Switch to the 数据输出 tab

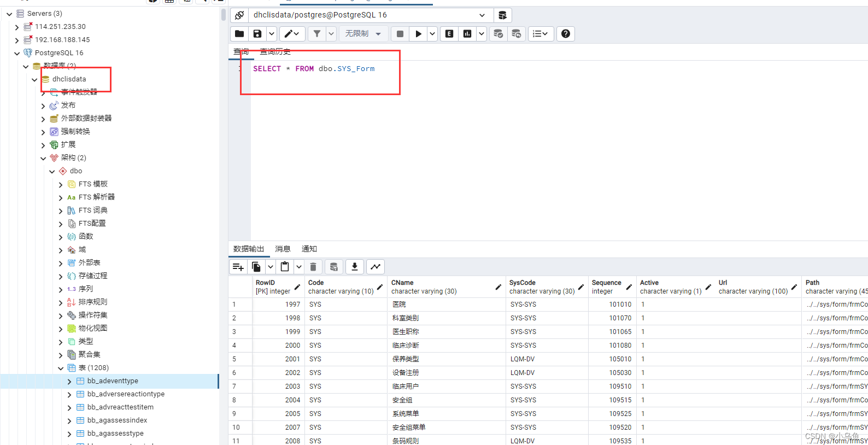[x=249, y=249]
